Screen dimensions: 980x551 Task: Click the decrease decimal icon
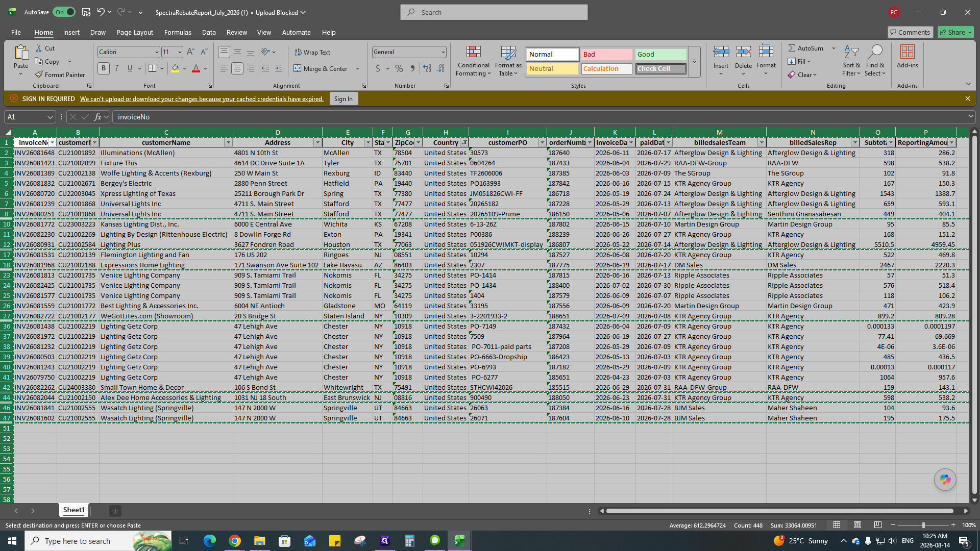(x=440, y=68)
